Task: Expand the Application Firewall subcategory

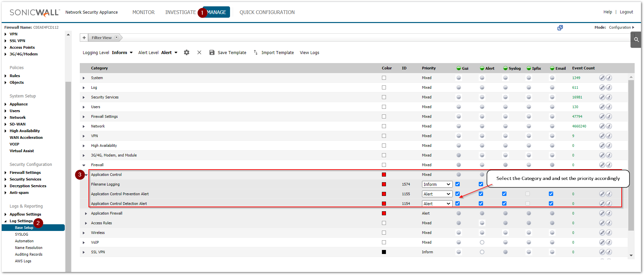Action: 86,214
